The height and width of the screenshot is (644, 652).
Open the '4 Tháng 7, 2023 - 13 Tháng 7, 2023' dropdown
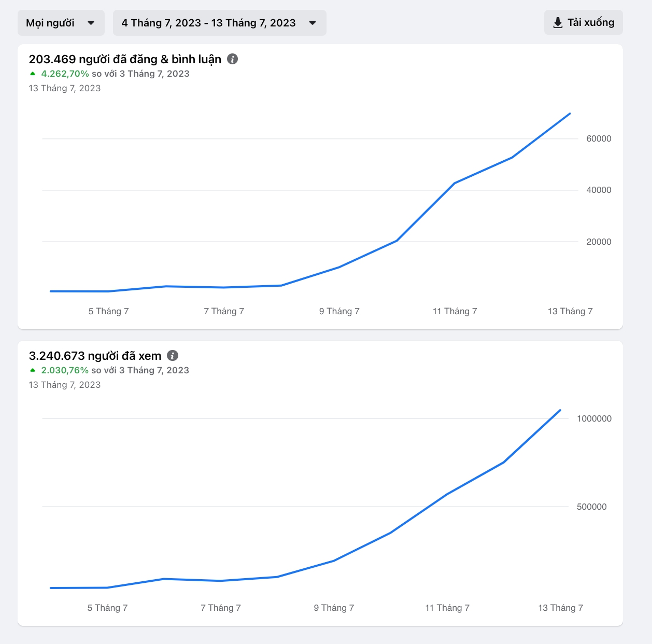point(219,23)
